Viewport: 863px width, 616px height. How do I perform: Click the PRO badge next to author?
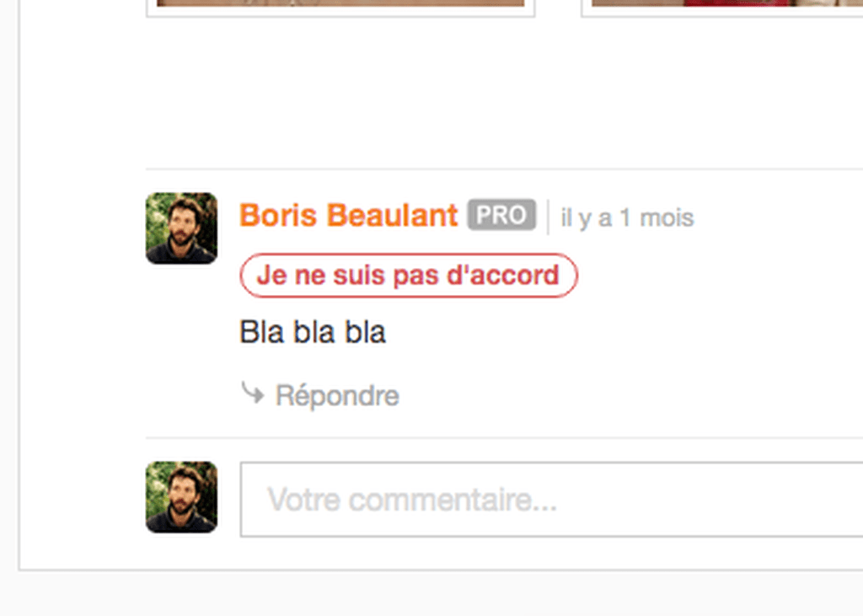(501, 215)
